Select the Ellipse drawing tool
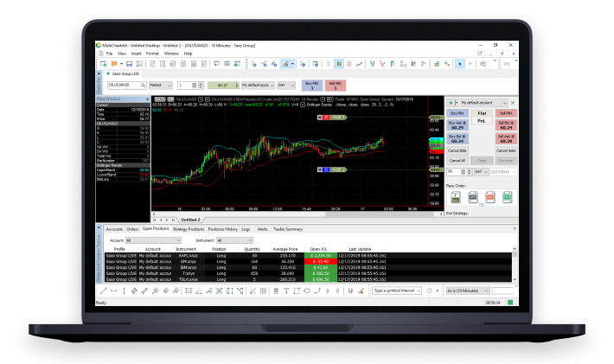The width and height of the screenshot is (614, 364). [x=307, y=291]
